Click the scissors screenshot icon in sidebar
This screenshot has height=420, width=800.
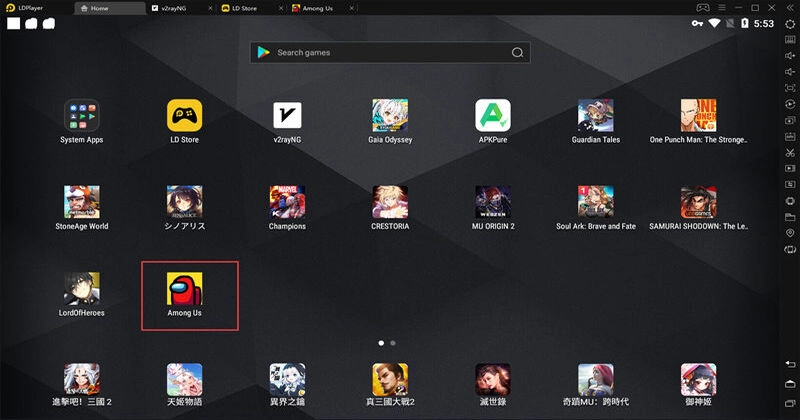click(x=790, y=152)
